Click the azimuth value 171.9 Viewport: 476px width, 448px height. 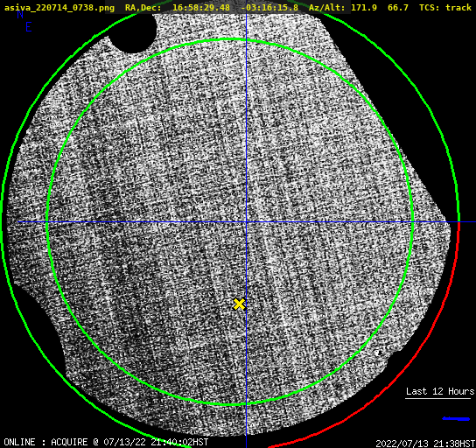tap(364, 7)
